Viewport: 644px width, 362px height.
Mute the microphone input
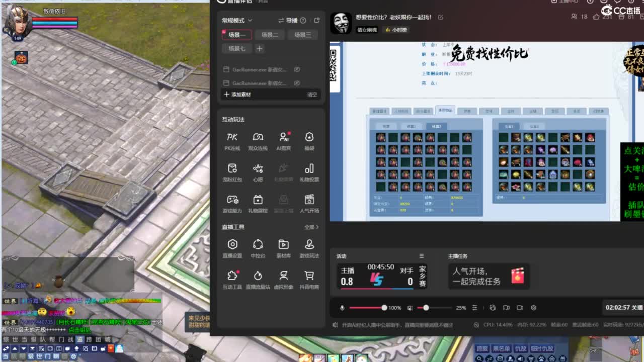342,308
